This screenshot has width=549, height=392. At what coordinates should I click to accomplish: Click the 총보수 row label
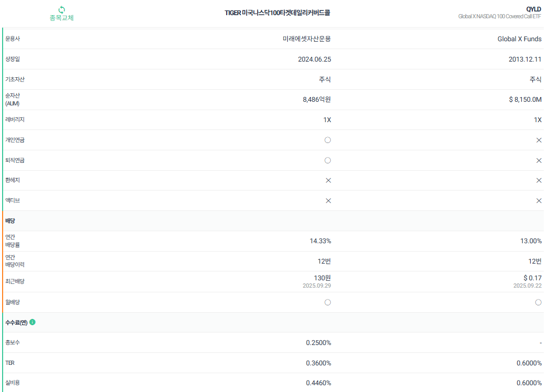[13, 342]
